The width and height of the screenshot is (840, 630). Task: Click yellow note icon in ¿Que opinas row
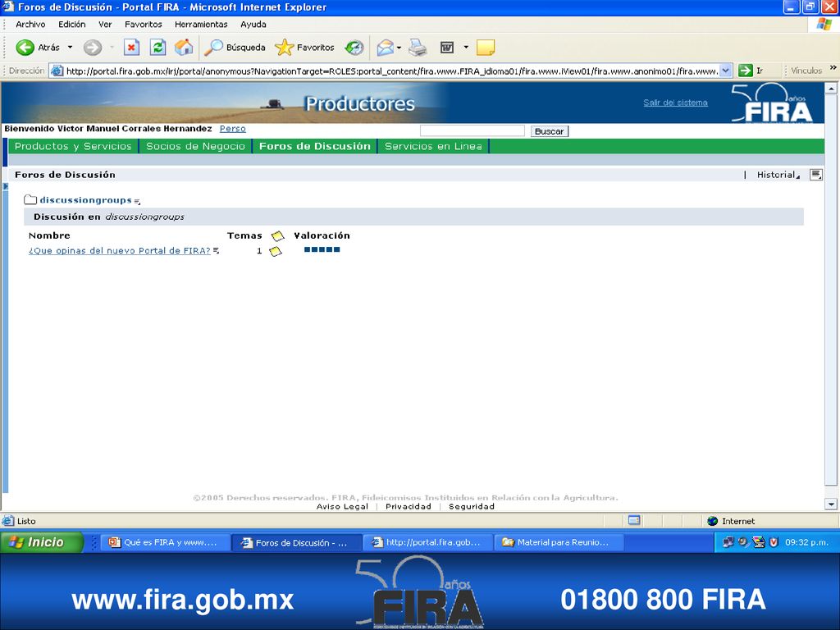[276, 251]
